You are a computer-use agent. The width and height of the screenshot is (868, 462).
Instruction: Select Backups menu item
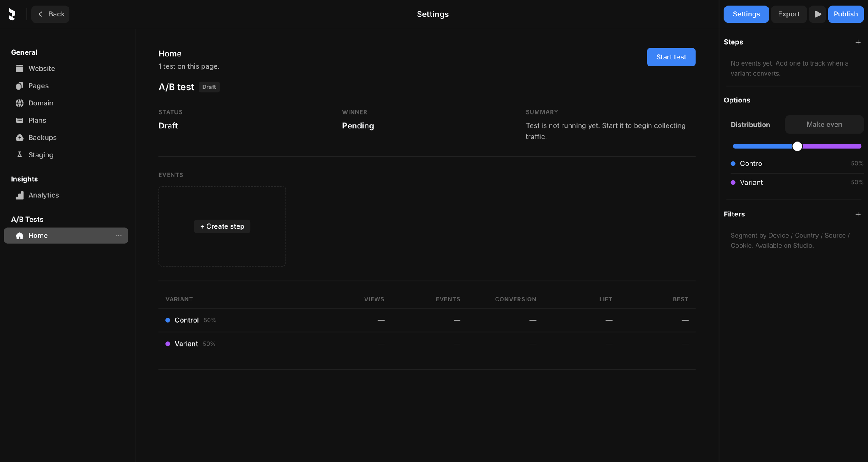point(66,138)
